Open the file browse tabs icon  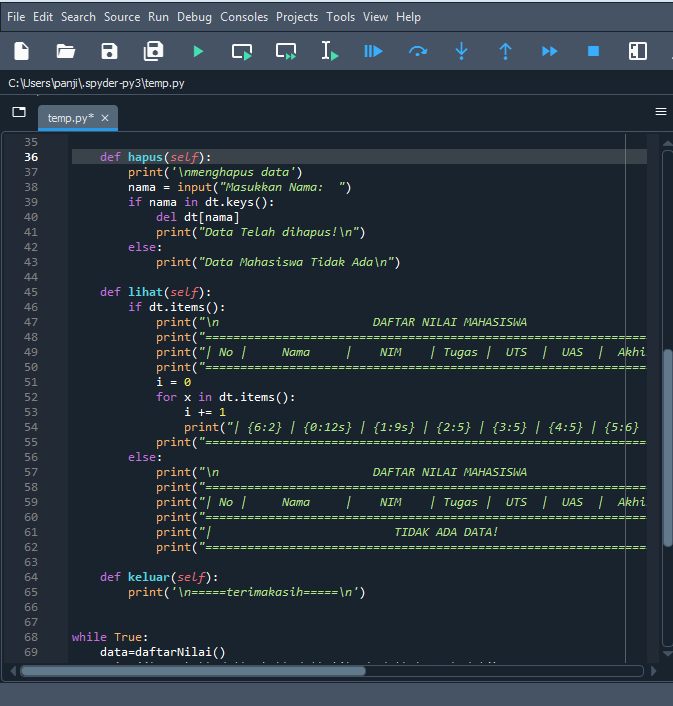[x=19, y=112]
